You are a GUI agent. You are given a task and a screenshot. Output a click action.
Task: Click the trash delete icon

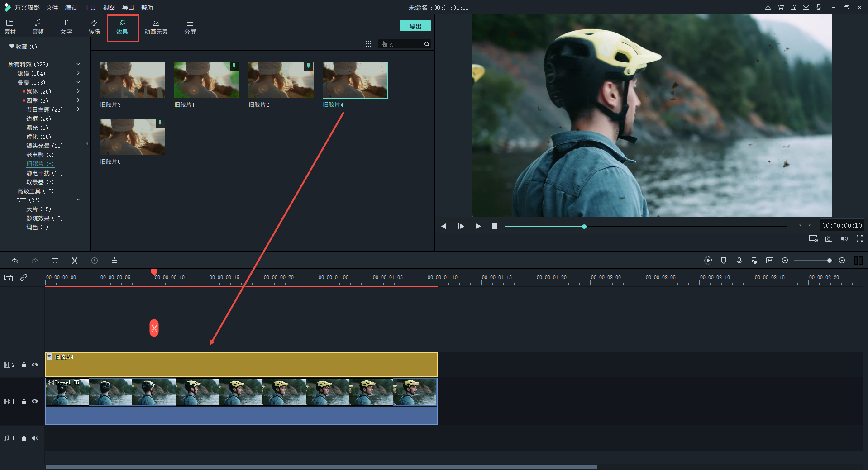pos(55,261)
